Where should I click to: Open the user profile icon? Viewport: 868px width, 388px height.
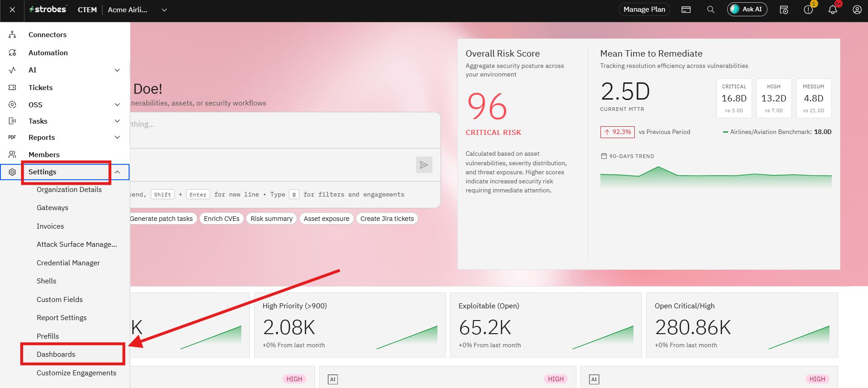tap(857, 10)
